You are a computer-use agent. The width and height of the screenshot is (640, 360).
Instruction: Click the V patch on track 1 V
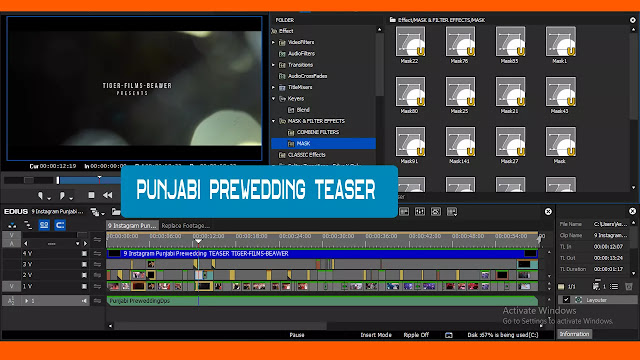tap(11, 287)
